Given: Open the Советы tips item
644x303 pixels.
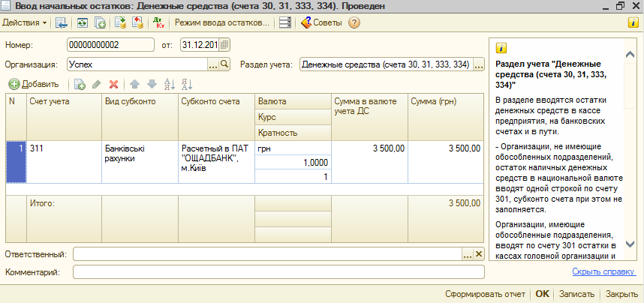Looking at the screenshot, I should (321, 22).
